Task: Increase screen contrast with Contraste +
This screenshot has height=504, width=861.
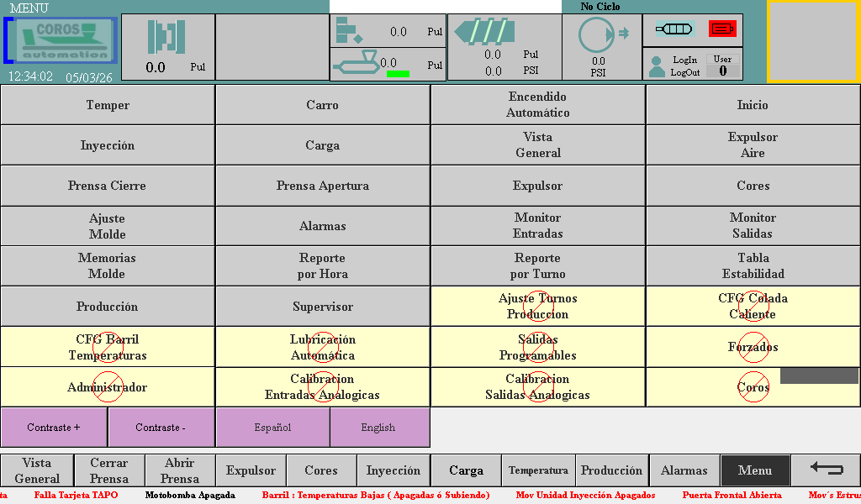Action: 54,428
